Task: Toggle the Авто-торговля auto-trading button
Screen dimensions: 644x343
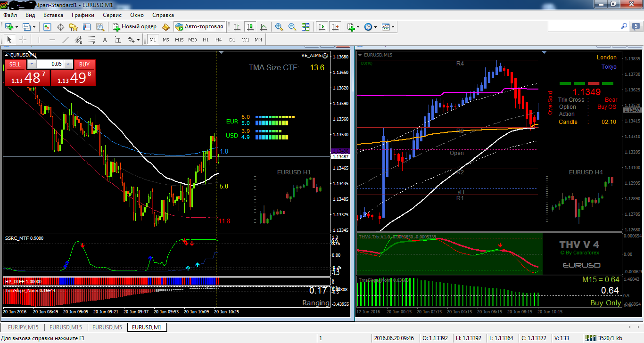Action: 199,27
